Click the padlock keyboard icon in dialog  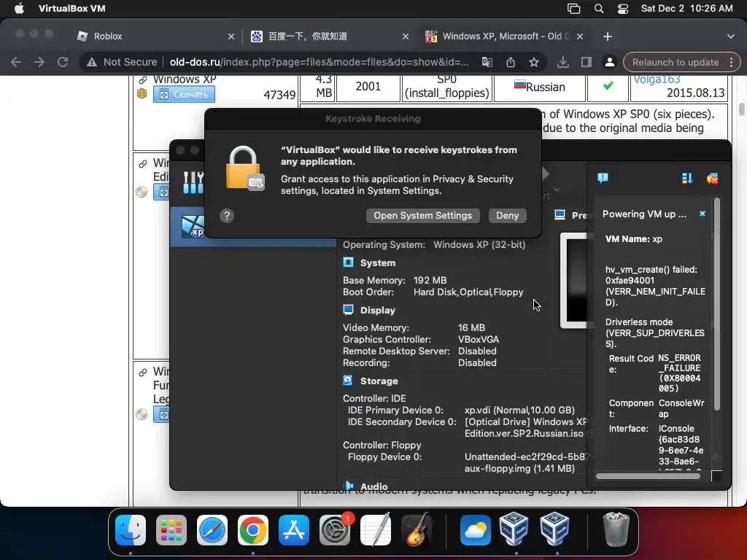[x=244, y=168]
